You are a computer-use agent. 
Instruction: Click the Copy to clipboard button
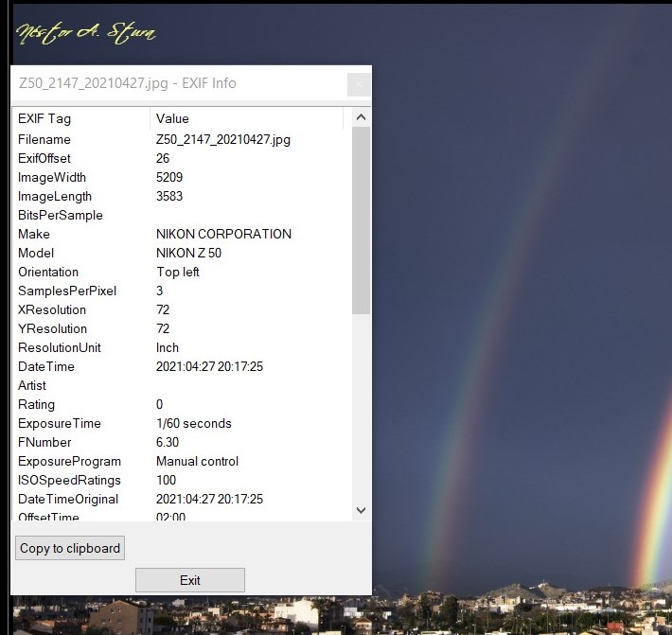click(x=70, y=548)
